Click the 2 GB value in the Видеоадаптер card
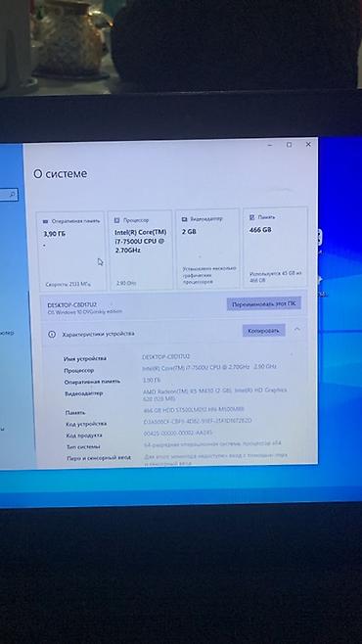 coord(189,232)
